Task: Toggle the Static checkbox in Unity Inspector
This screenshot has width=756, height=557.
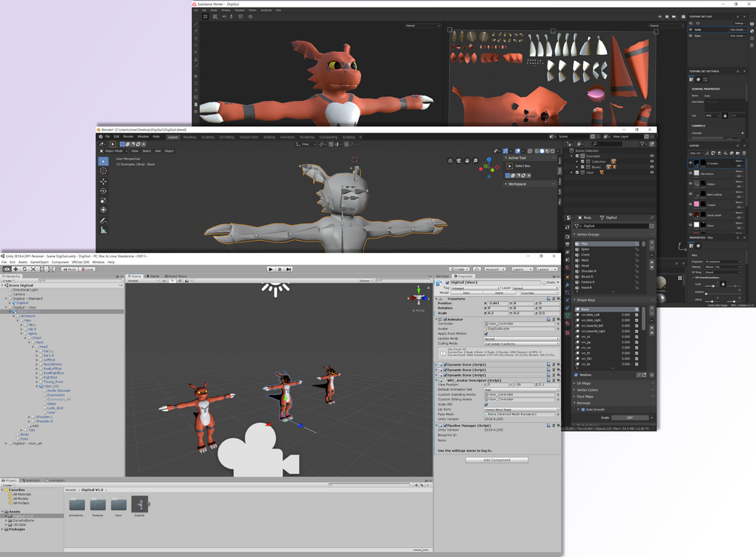Action: pyautogui.click(x=545, y=282)
